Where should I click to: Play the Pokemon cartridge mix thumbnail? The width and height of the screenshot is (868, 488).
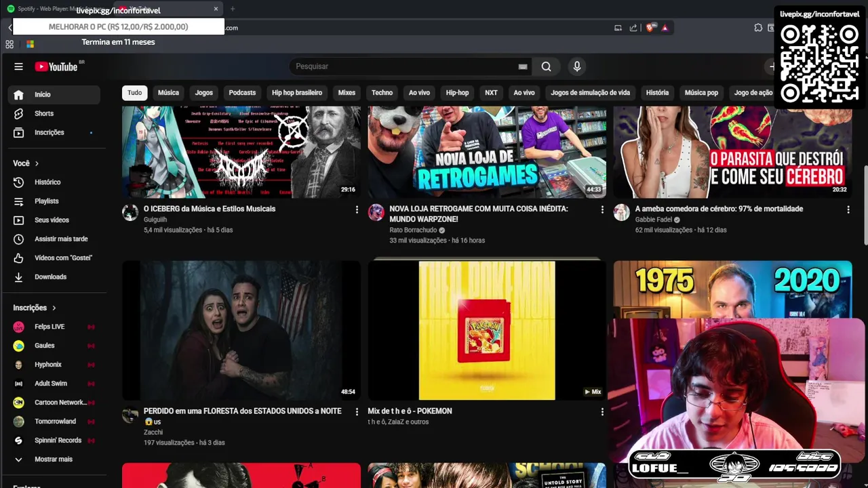click(487, 330)
